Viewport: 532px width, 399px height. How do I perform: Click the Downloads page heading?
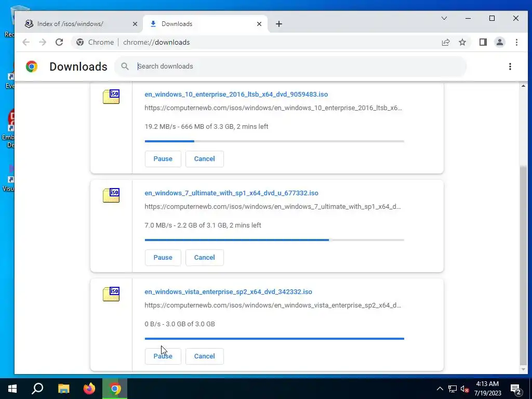(x=78, y=66)
